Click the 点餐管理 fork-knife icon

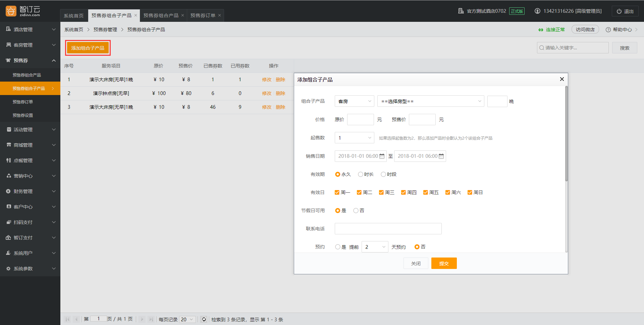pos(9,160)
